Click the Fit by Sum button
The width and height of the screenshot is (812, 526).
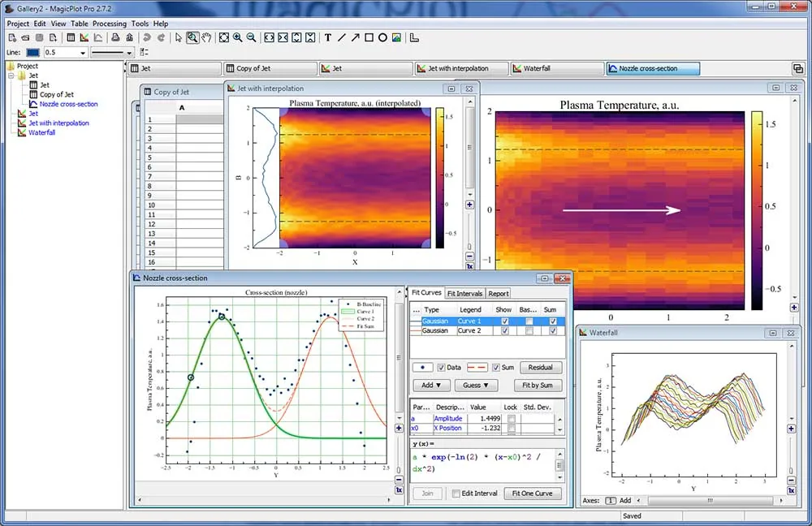pyautogui.click(x=538, y=386)
